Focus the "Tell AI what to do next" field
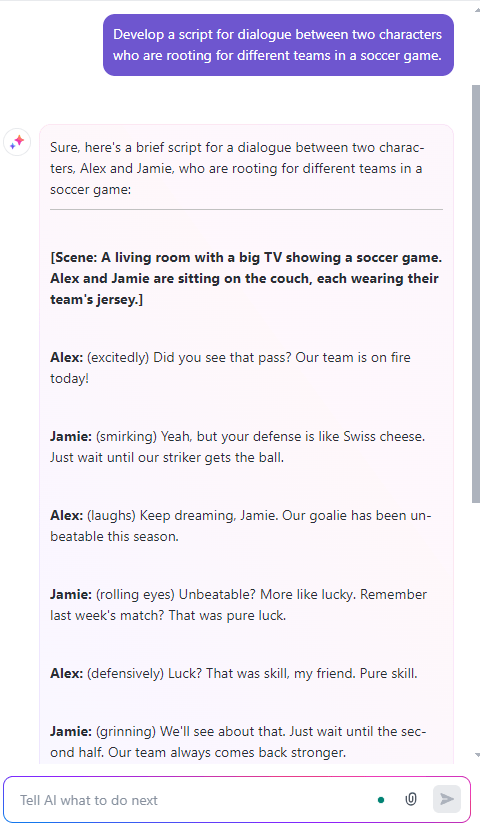480x827 pixels. pos(193,800)
